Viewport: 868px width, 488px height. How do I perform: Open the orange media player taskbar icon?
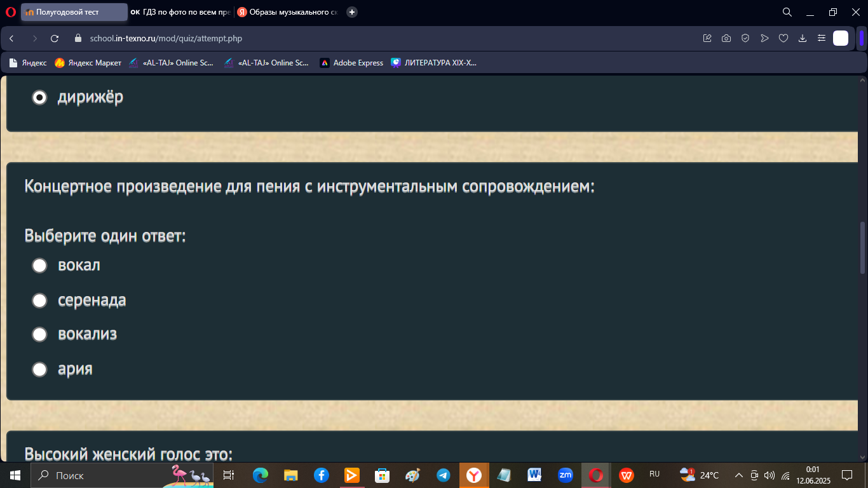pos(351,475)
